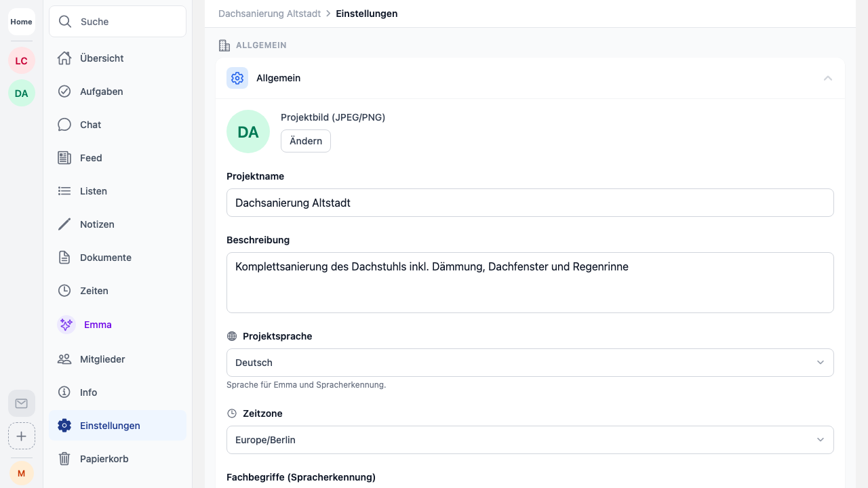This screenshot has height=488, width=868.
Task: Switch to the LC project avatar
Action: coord(22,61)
